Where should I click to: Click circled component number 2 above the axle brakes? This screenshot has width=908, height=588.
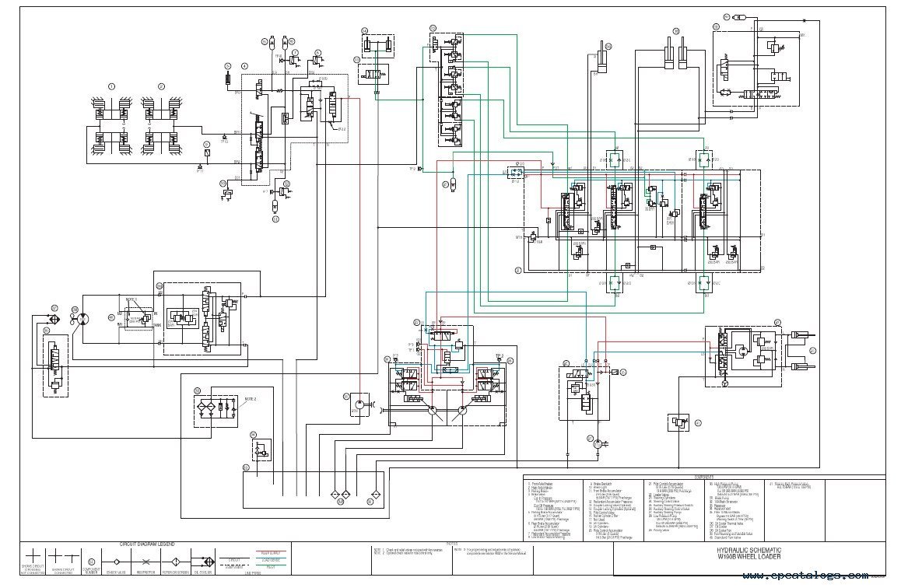point(161,87)
